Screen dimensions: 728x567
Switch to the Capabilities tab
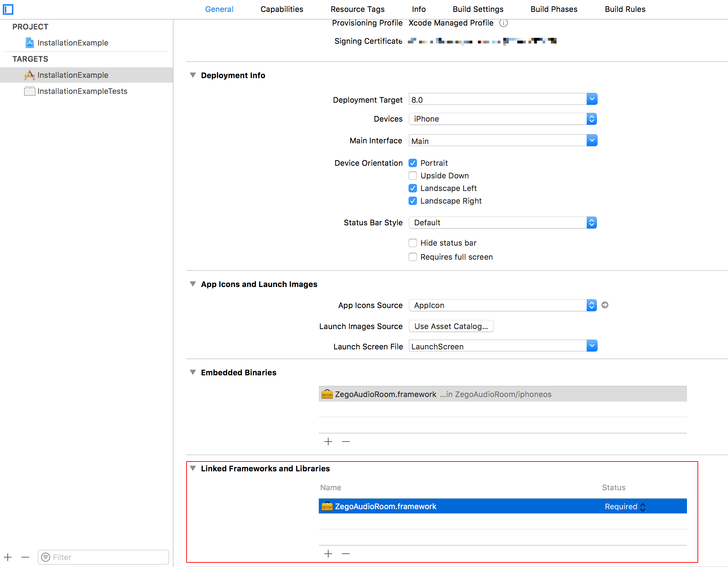(x=282, y=9)
